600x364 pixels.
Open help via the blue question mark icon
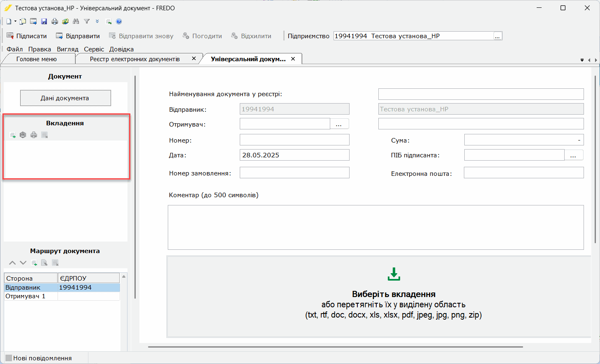(119, 21)
